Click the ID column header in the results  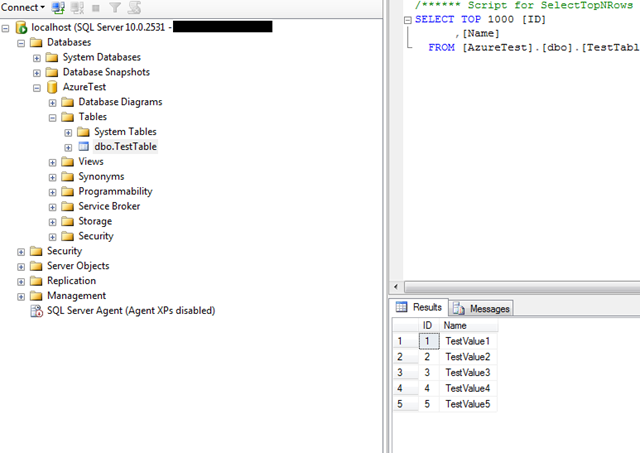point(428,325)
